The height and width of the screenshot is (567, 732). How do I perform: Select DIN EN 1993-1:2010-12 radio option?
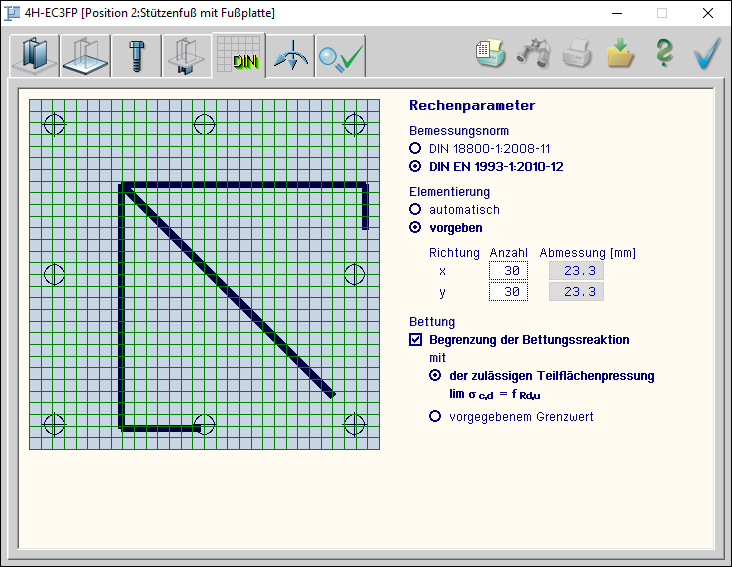416,166
